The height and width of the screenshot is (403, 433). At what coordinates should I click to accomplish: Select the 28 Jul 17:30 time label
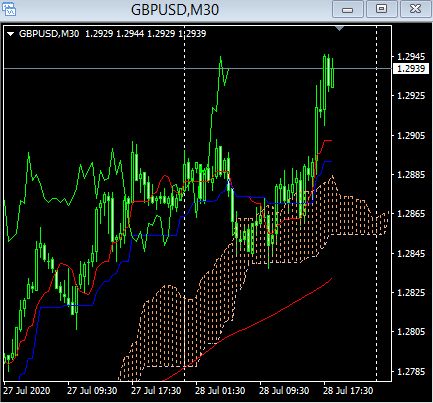coord(348,391)
